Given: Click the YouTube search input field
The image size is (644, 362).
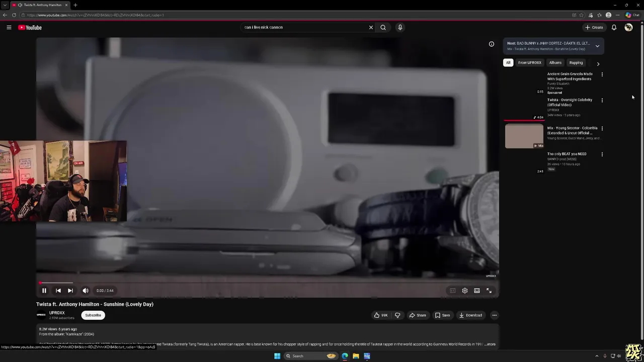Looking at the screenshot, I should click(304, 28).
